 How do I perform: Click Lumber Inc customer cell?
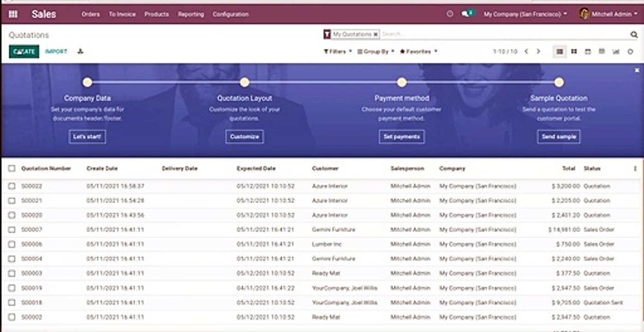click(327, 244)
